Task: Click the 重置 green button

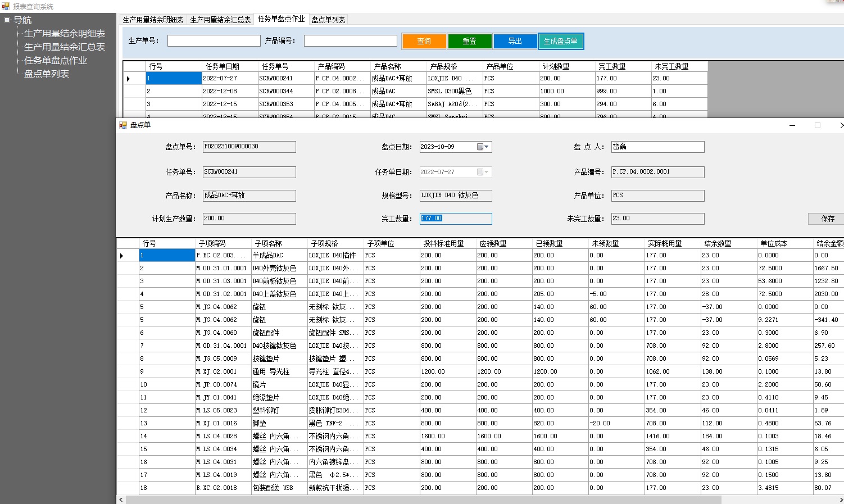Action: tap(470, 41)
